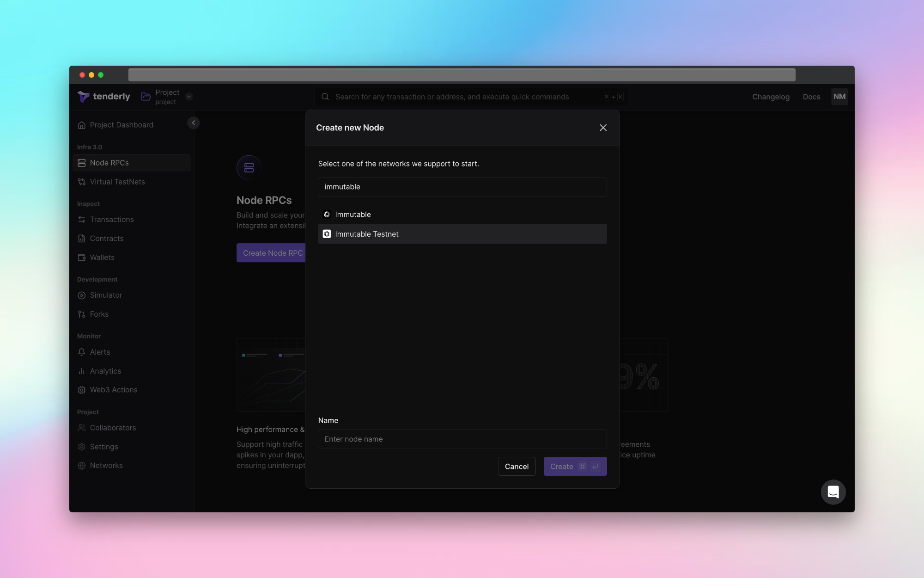Click the network search field containing immutable
Viewport: 924px width, 578px height.
[x=462, y=187]
